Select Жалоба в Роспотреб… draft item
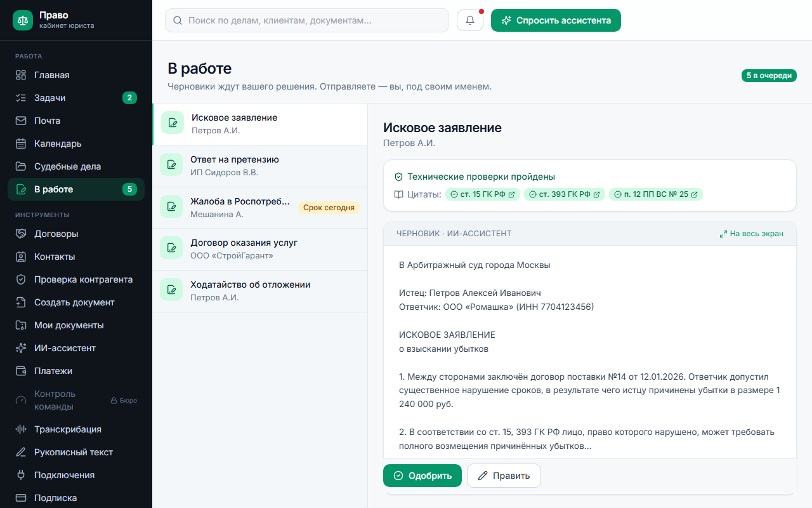 (x=260, y=208)
